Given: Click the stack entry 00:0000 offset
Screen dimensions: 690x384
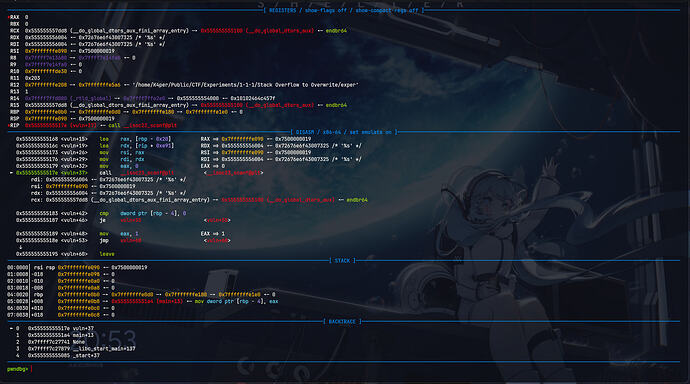Looking at the screenshot, I should 17,267.
